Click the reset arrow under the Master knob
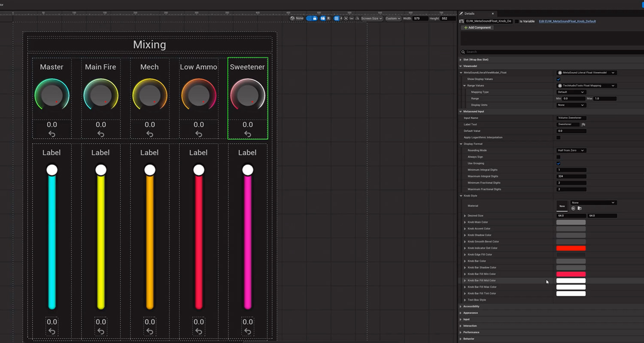Viewport: 644px width, 343px height. pos(52,134)
